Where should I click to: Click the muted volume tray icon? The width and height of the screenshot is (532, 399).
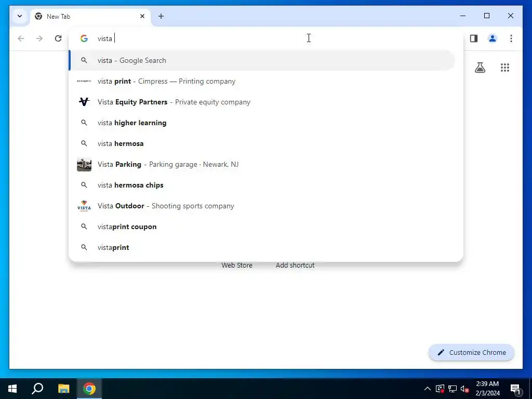(464, 389)
